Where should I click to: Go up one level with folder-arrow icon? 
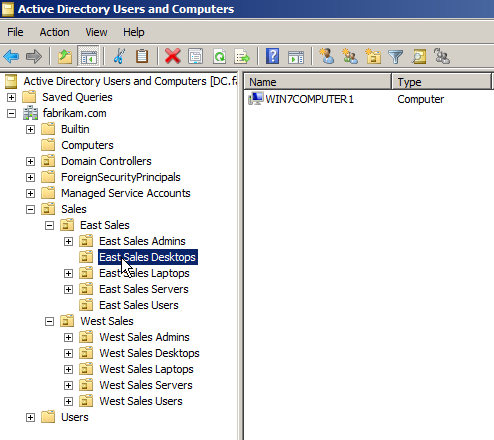(x=65, y=56)
